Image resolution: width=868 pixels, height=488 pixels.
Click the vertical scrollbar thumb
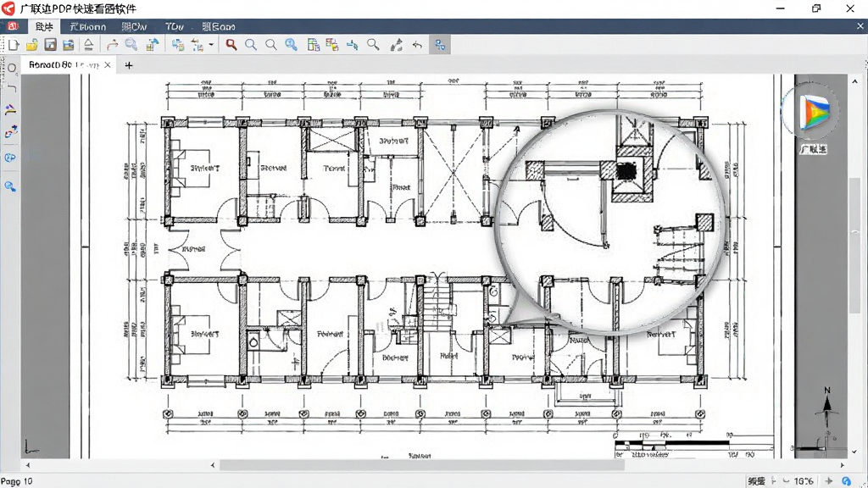[x=854, y=247]
